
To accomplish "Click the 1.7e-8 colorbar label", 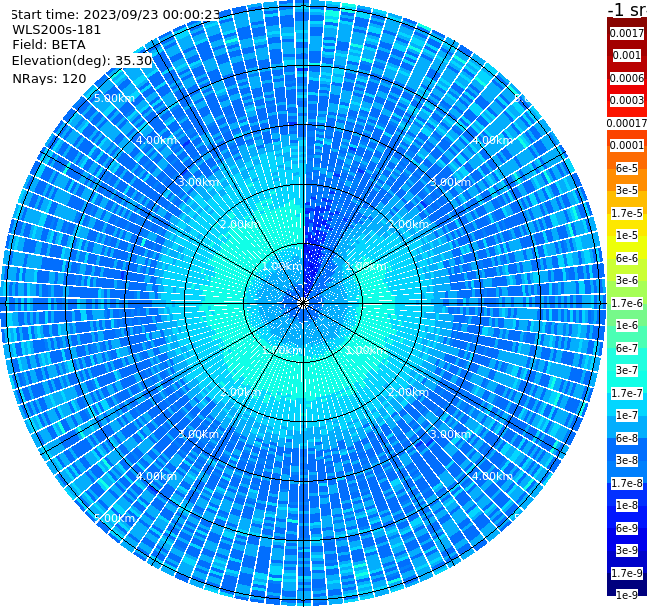I will point(627,483).
